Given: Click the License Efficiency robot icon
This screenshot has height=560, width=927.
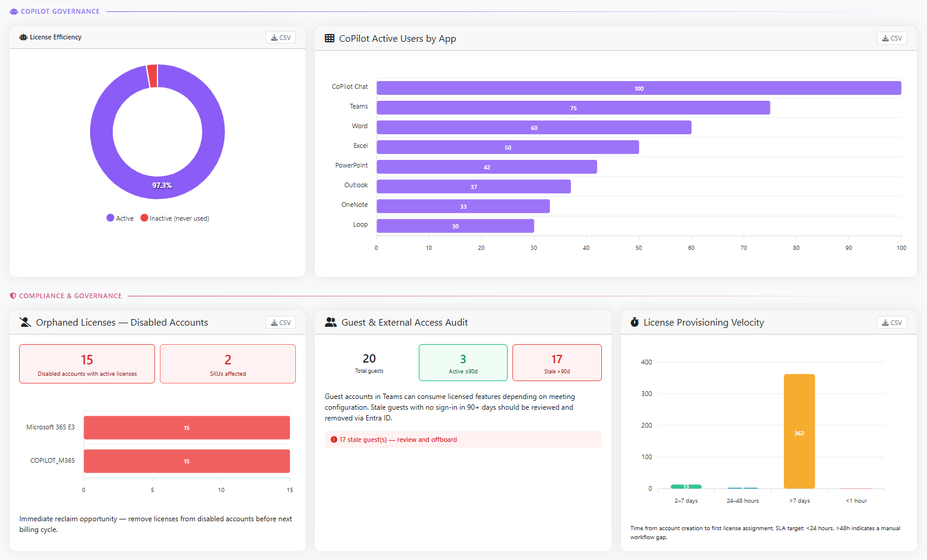Looking at the screenshot, I should (23, 37).
